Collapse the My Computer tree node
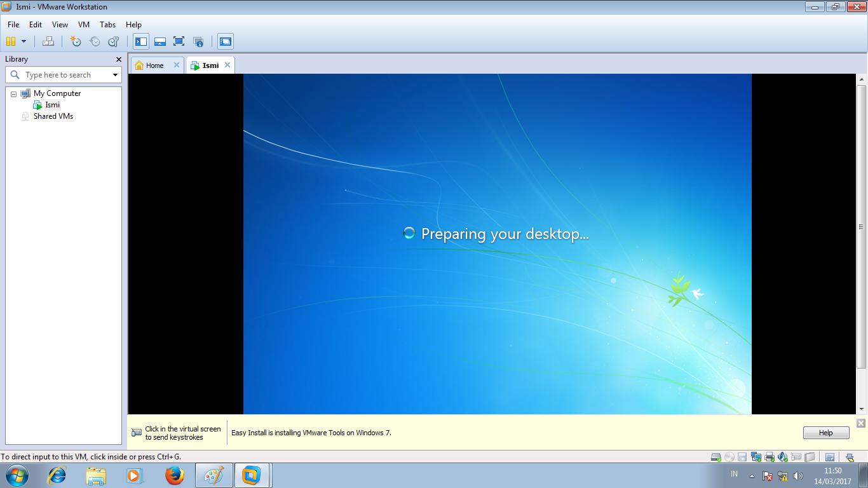868x488 pixels. 13,94
